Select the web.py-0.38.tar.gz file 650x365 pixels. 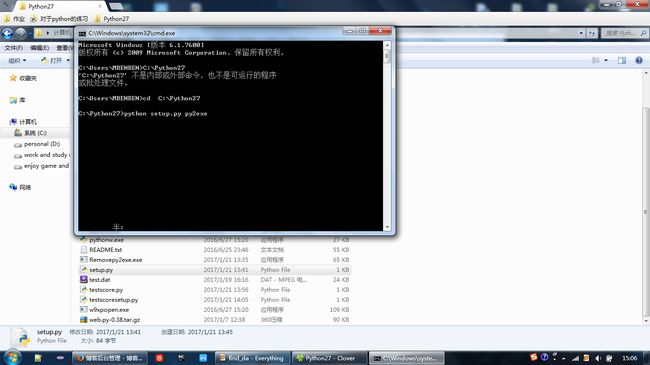[110, 319]
